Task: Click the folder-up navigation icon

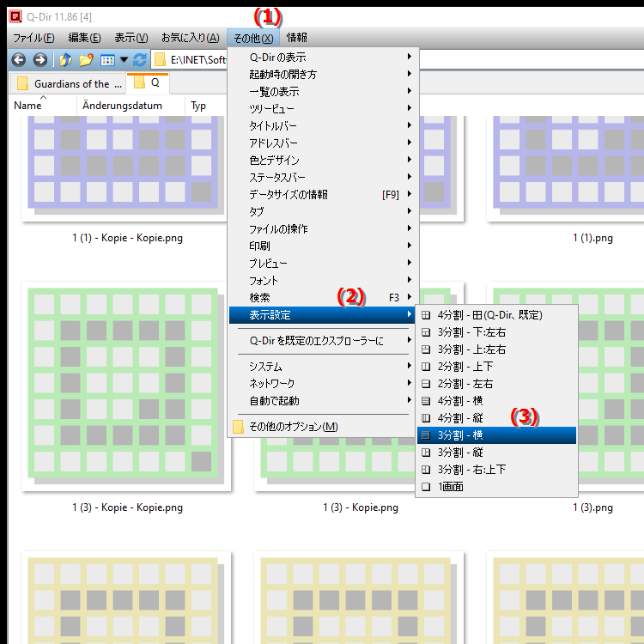Action: pyautogui.click(x=66, y=60)
